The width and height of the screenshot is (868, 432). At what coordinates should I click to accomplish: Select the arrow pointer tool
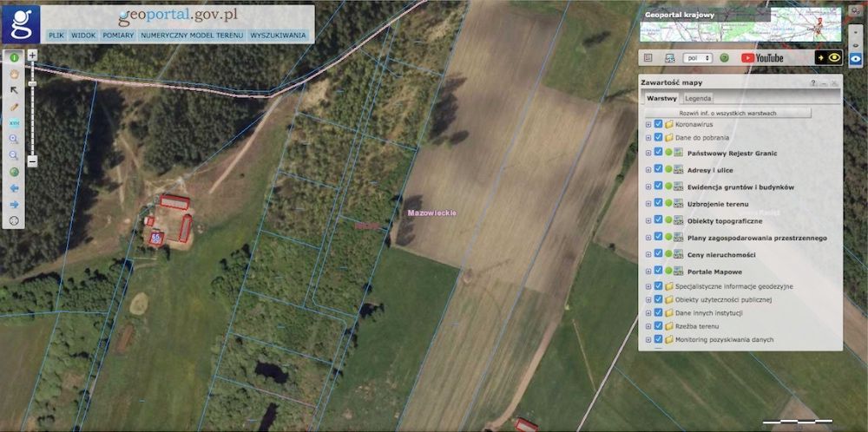tap(15, 90)
